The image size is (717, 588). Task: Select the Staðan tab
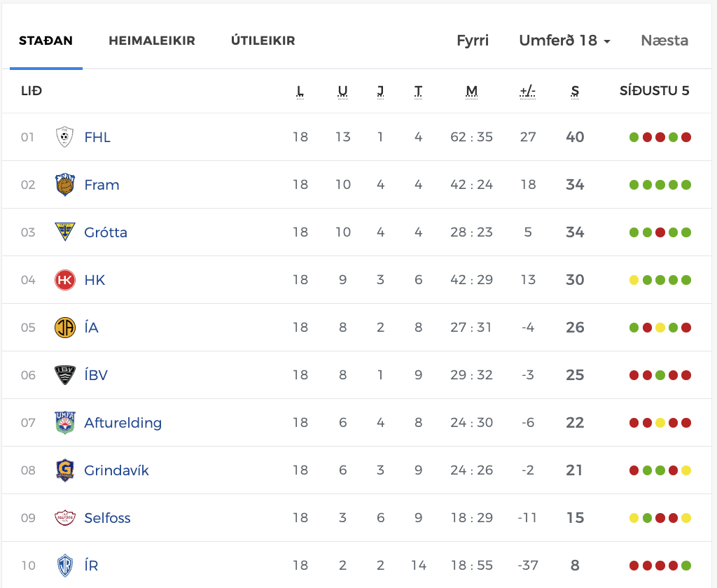pyautogui.click(x=46, y=41)
